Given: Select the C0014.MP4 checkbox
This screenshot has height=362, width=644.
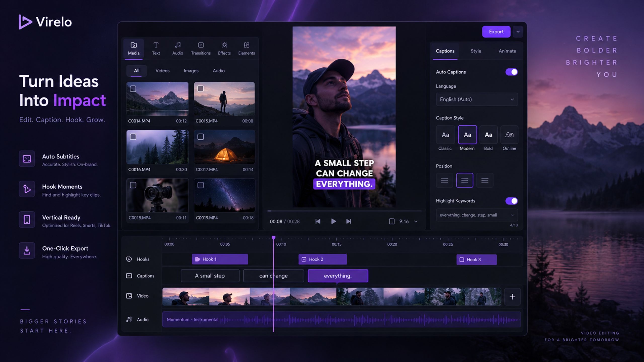Looking at the screenshot, I should (133, 88).
